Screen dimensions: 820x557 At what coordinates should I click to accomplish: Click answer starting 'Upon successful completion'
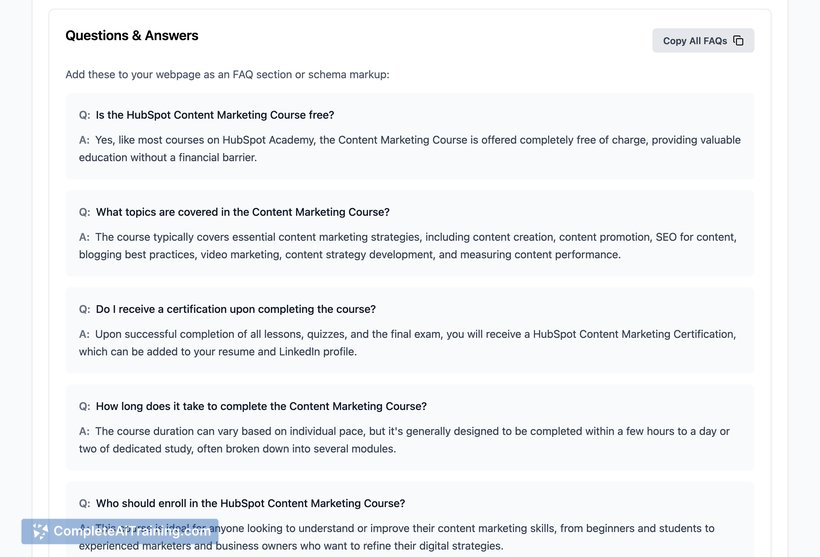click(x=407, y=343)
